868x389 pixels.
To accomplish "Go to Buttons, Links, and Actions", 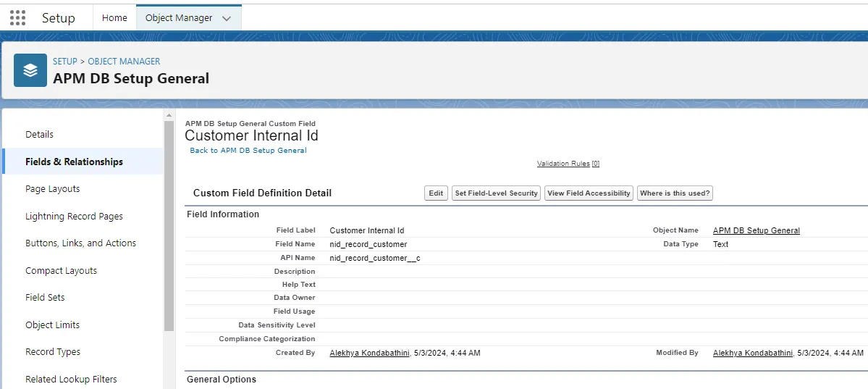I will tap(81, 243).
